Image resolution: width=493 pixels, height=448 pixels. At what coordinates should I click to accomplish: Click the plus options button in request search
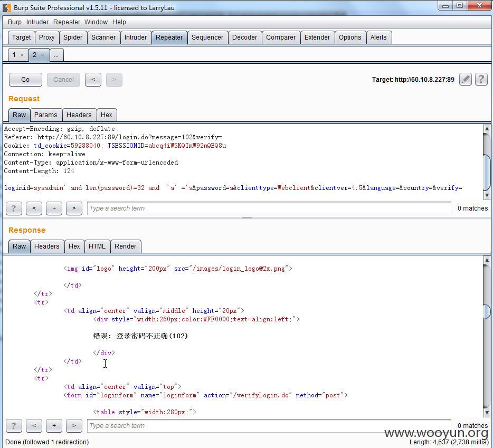pyautogui.click(x=54, y=208)
